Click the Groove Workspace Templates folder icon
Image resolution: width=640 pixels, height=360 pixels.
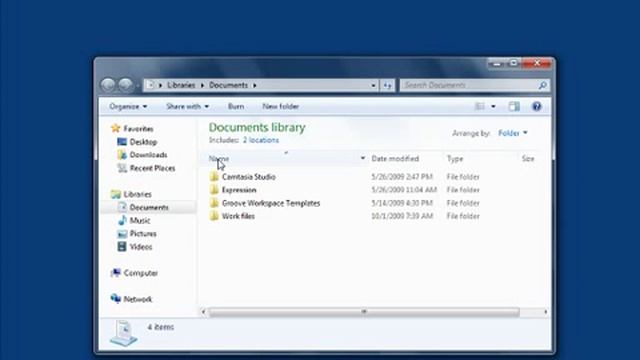[214, 203]
